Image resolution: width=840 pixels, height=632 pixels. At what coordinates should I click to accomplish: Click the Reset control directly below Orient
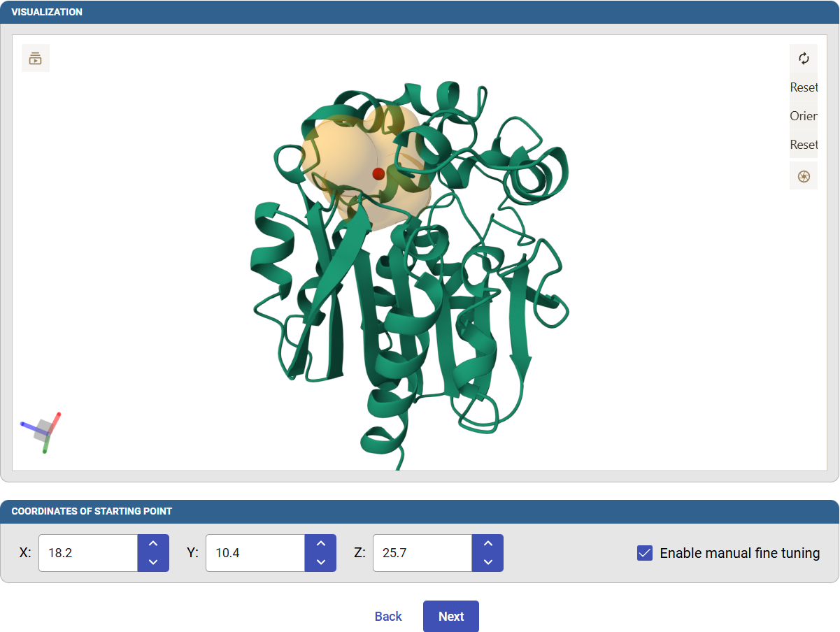pyautogui.click(x=804, y=145)
